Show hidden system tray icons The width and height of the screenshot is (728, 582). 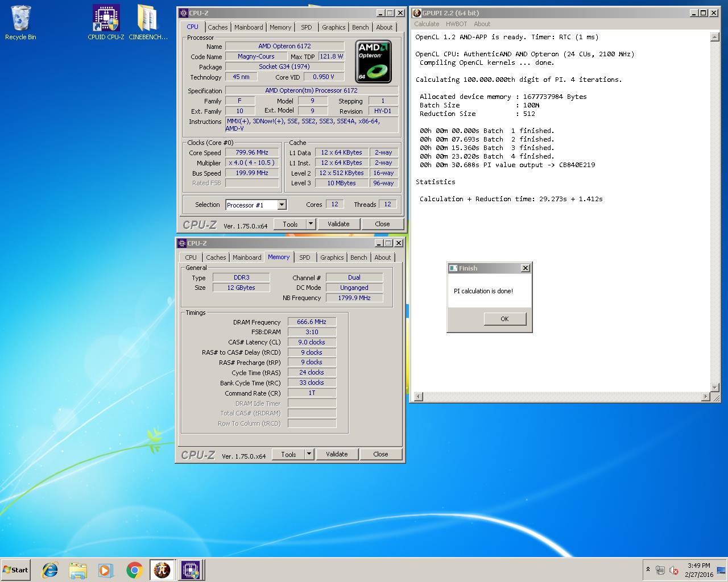[x=648, y=569]
